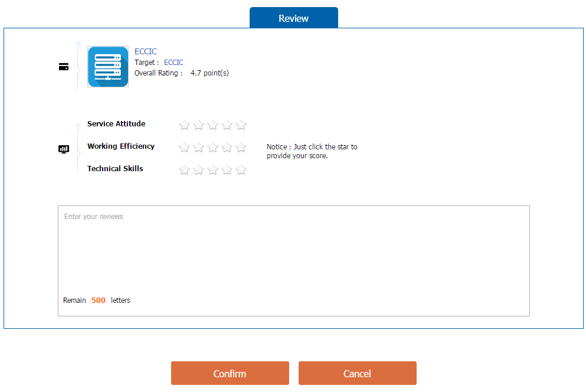Click the 'Just click the star' notice
The width and height of the screenshot is (586, 392).
[312, 151]
